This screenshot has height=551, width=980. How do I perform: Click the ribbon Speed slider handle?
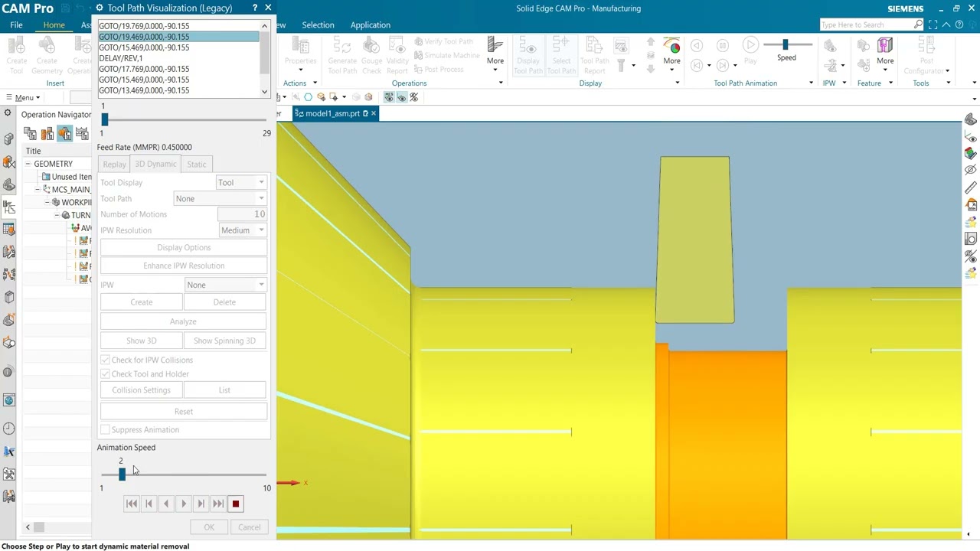pyautogui.click(x=785, y=45)
